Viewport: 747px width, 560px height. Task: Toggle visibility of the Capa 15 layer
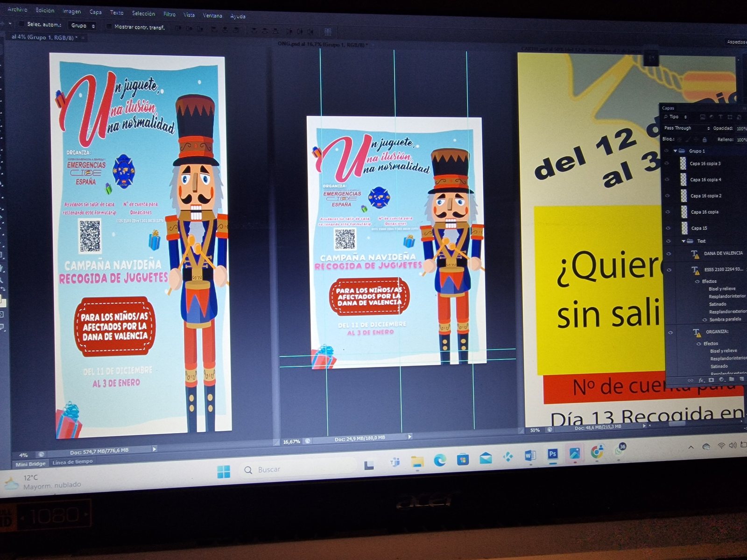668,228
